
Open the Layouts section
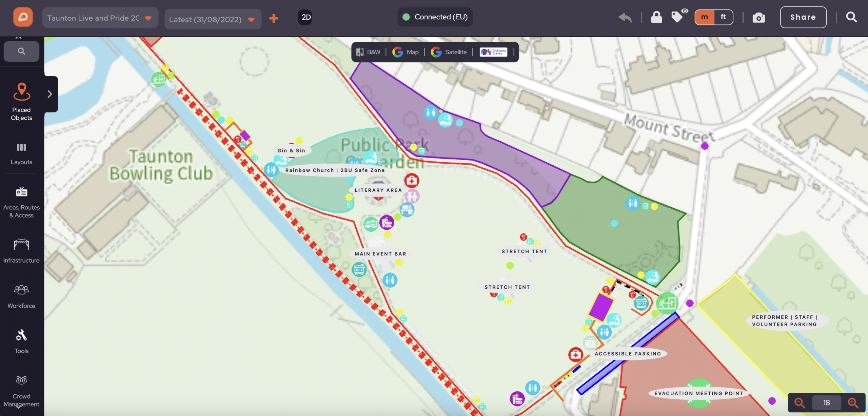coord(21,154)
